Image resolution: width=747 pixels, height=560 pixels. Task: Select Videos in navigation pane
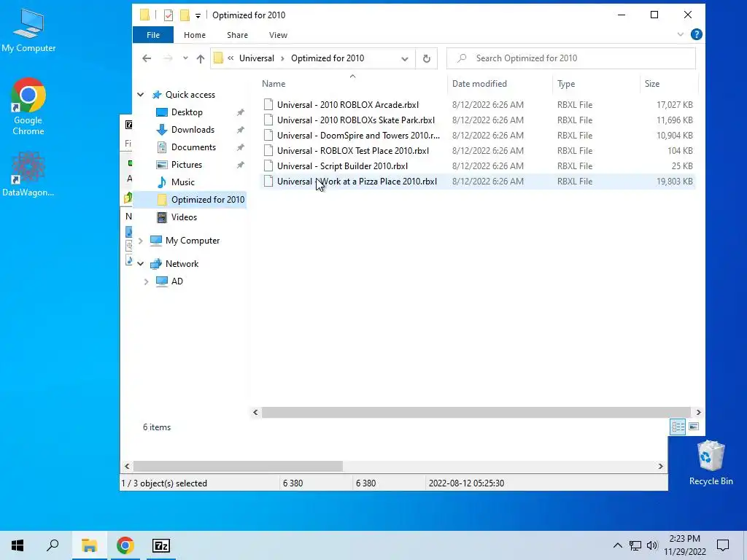click(184, 217)
